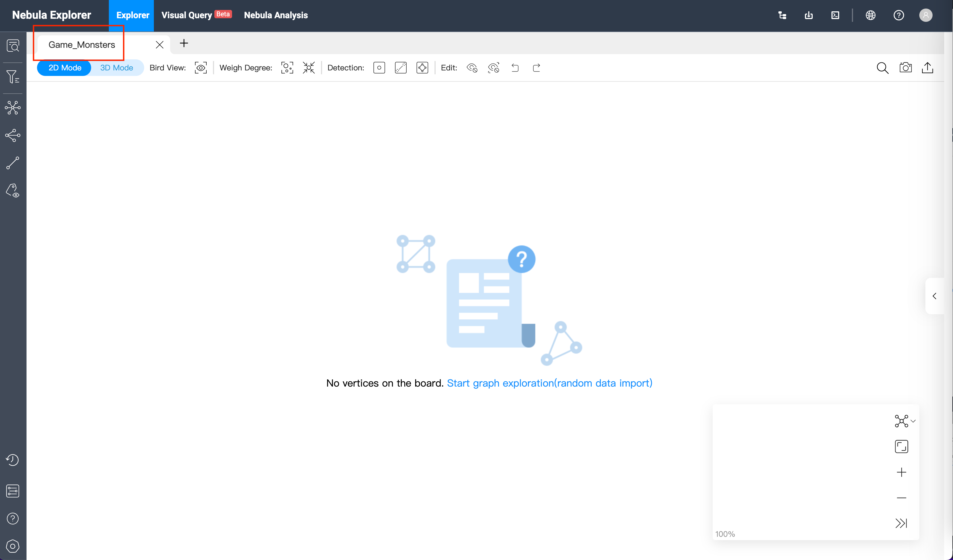Screen dimensions: 953x560
Task: Click the 100% zoom level text
Action: coord(725,534)
